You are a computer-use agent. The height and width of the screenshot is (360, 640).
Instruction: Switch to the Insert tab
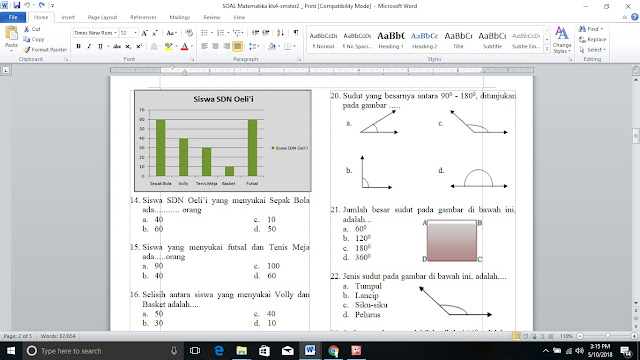(68, 17)
